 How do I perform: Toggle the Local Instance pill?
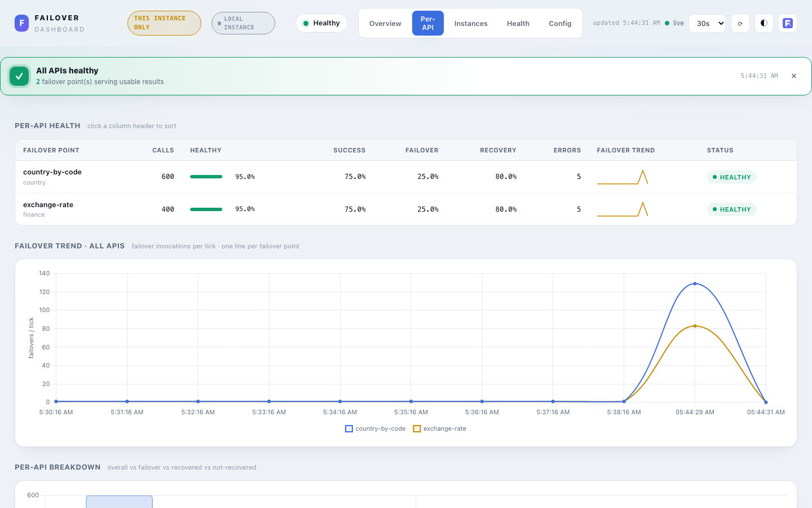pyautogui.click(x=243, y=23)
